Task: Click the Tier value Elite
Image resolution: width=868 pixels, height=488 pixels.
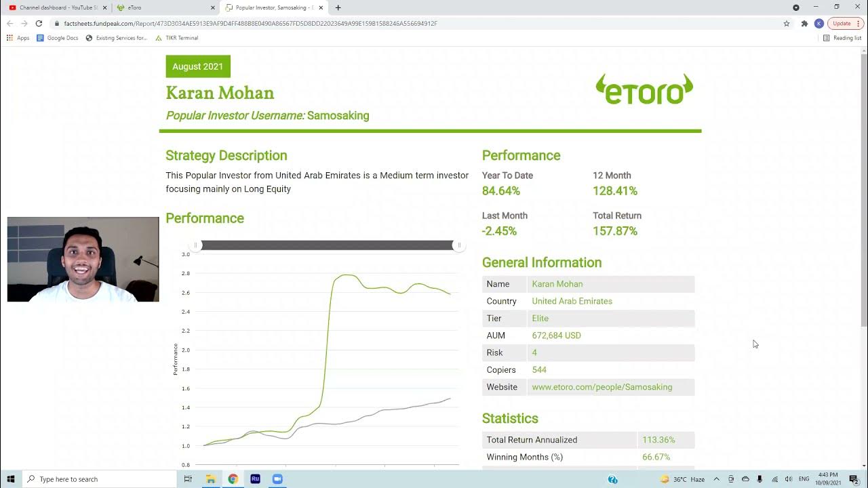Action: (540, 319)
